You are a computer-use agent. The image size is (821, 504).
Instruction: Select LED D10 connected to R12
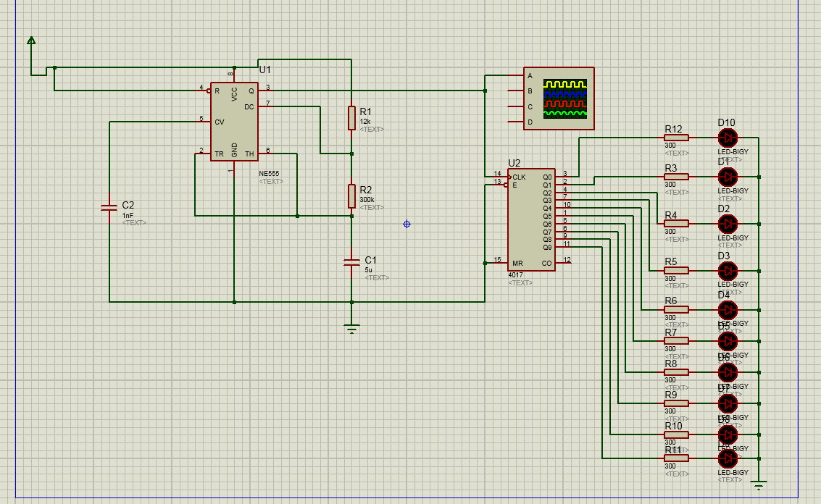(x=728, y=138)
